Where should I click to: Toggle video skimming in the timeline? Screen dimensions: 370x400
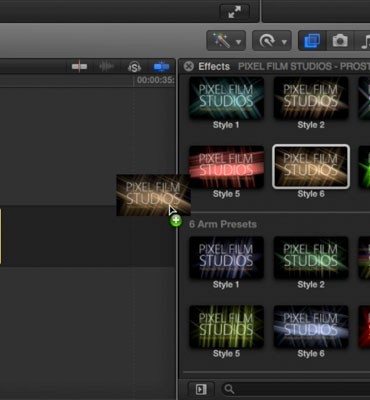click(79, 67)
